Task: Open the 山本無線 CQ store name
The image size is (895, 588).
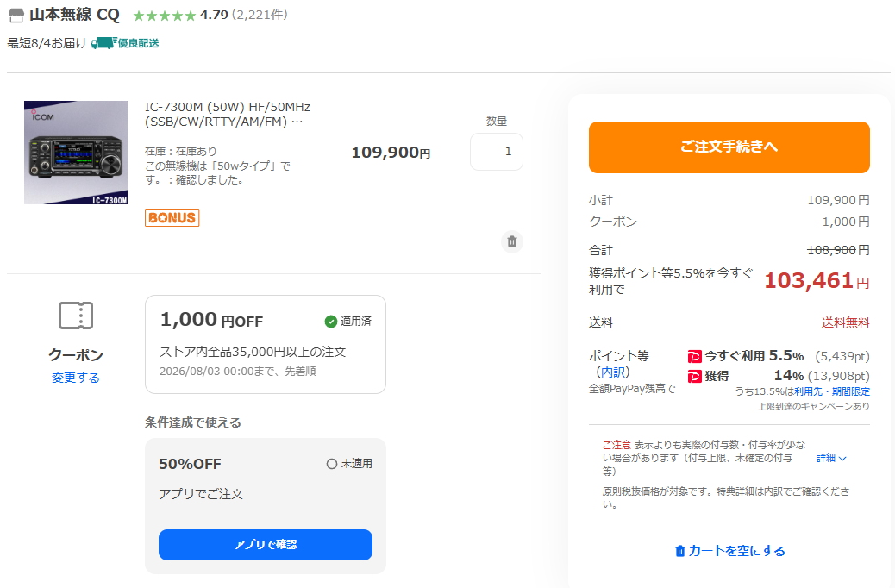Action: pos(74,15)
